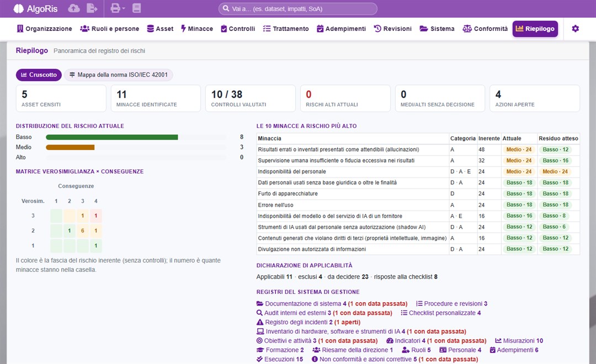The height and width of the screenshot is (364, 596).
Task: Open Audit interni ed esterni link
Action: click(x=324, y=313)
